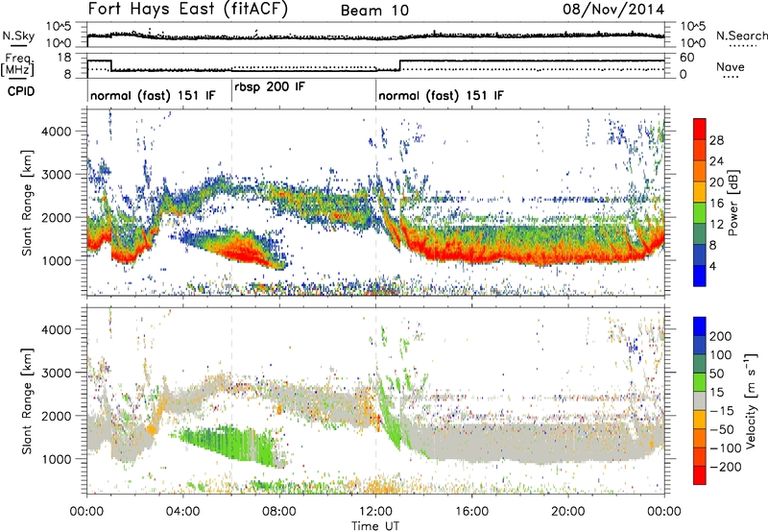Select the 'CPID' row label
Screen dimensions: 768x532
pyautogui.click(x=21, y=91)
